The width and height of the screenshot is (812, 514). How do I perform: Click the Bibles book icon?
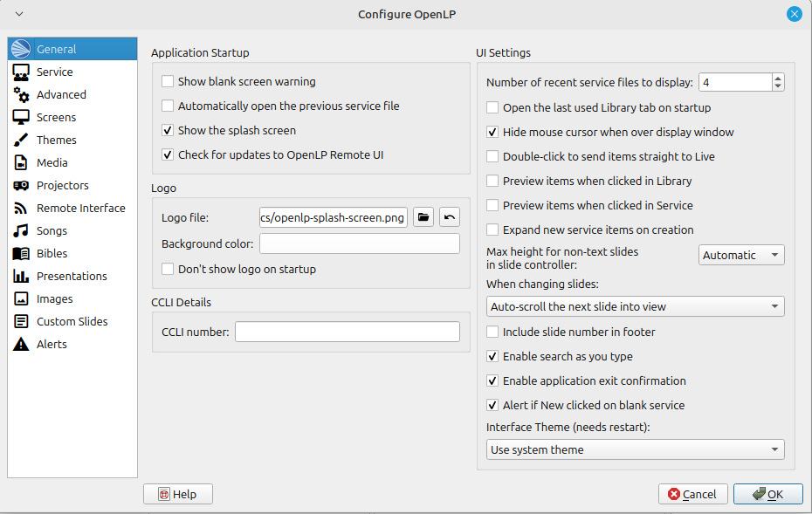pos(22,254)
